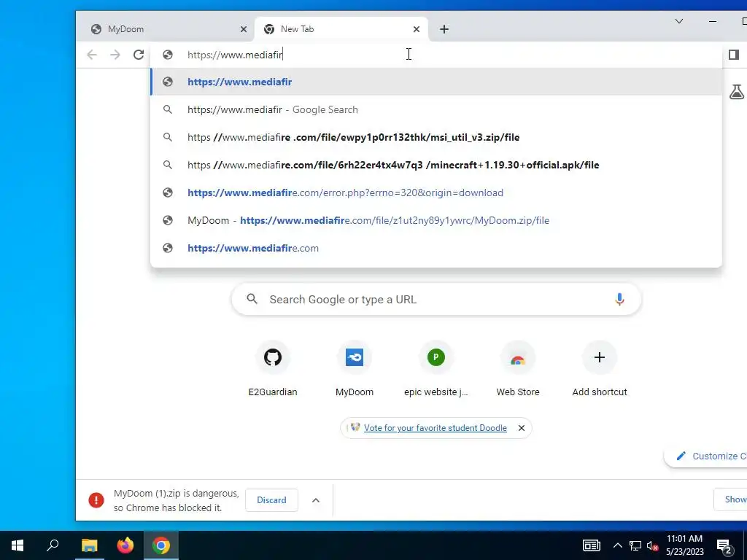Screen dimensions: 747x560
Task: Open the clock showing 11:01 AM
Action: (684, 545)
